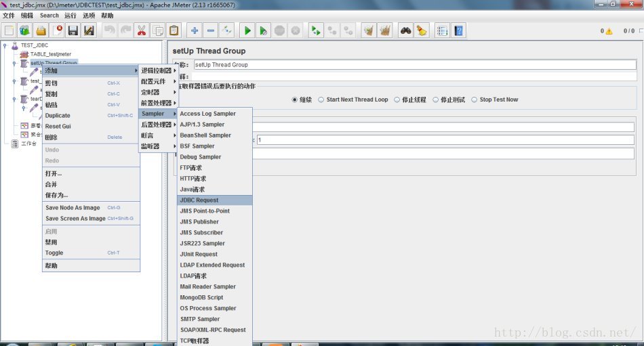Click Start no pauses icon
The image size is (644, 346).
263,30
